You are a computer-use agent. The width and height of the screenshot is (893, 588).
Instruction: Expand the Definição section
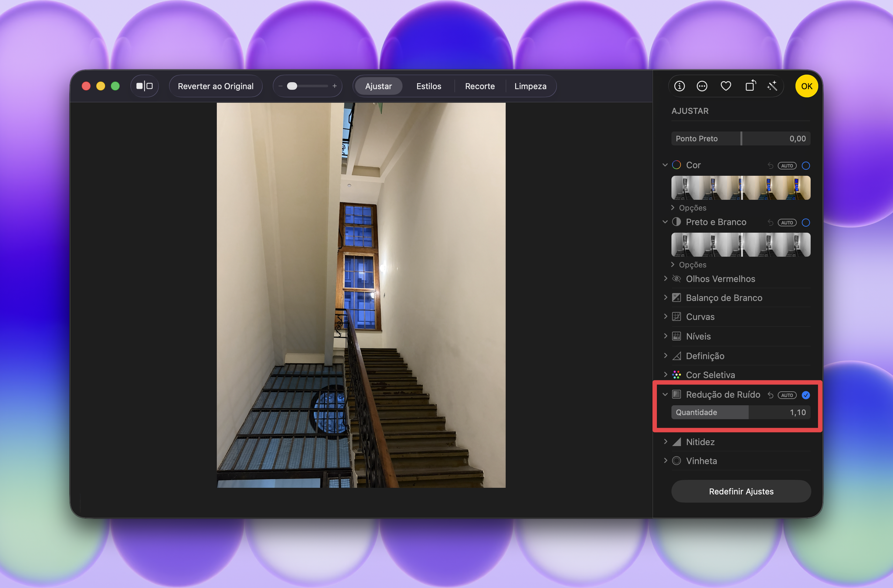pos(665,356)
